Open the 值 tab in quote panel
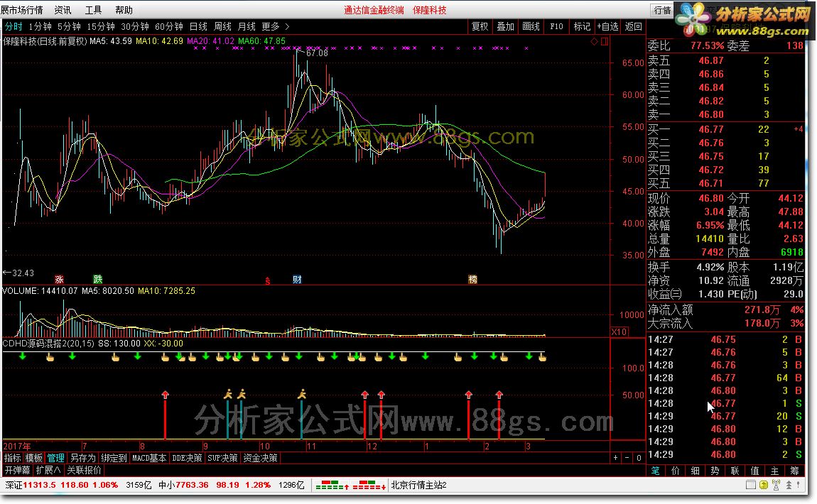This screenshot has width=817, height=504. (754, 471)
